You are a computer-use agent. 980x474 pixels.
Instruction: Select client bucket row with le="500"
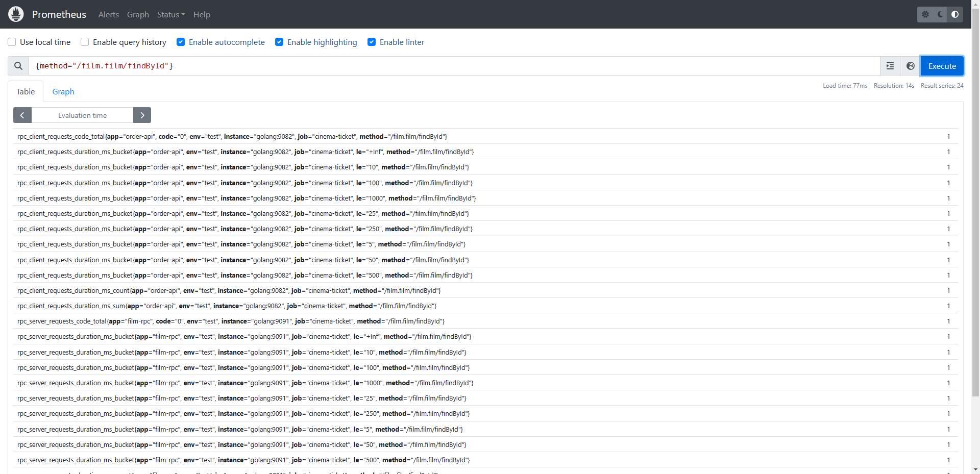point(485,275)
